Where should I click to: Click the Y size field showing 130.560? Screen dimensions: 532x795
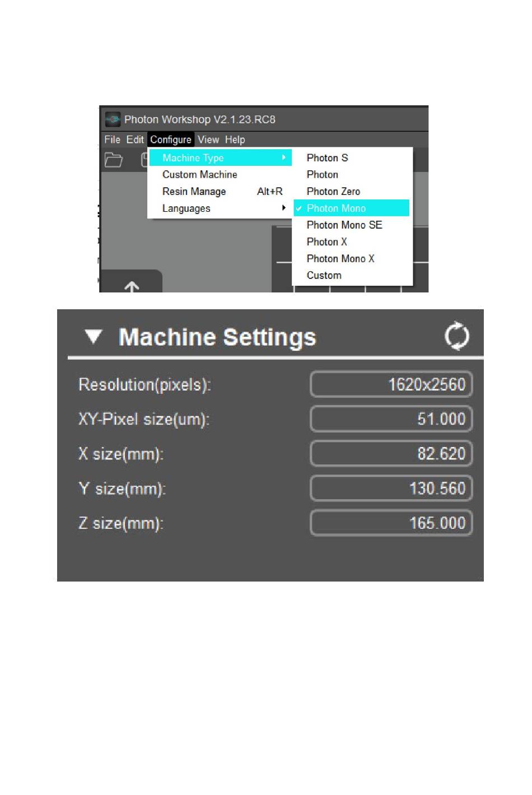pyautogui.click(x=391, y=489)
